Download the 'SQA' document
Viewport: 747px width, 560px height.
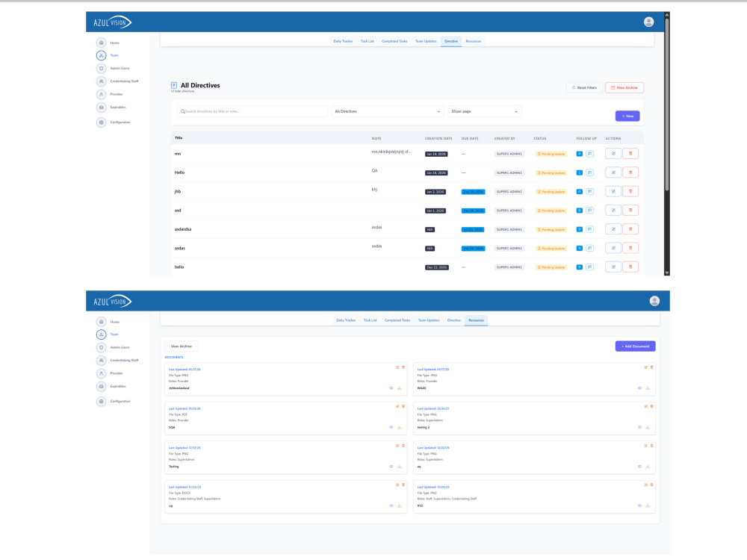pos(399,427)
